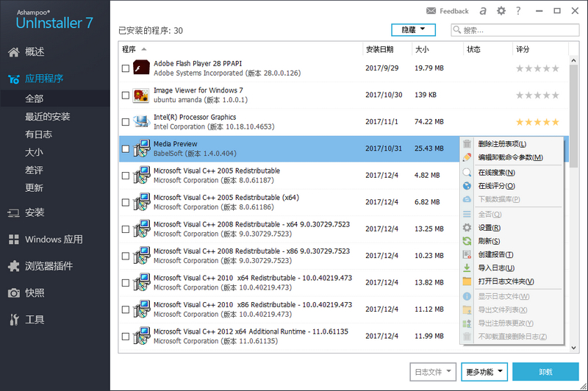
Task: Click the Feedback link text
Action: pos(454,11)
